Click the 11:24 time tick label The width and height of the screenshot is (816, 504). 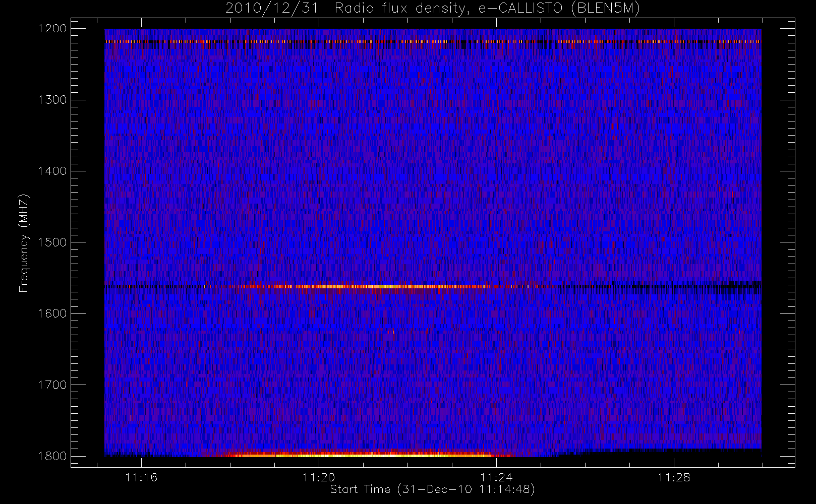tap(496, 477)
